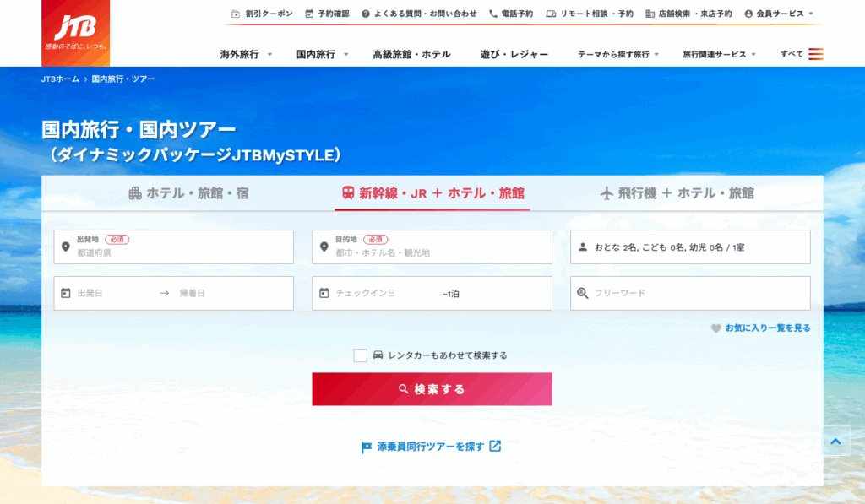Click the JTB logo
Screen dimensions: 865x504
[75, 33]
